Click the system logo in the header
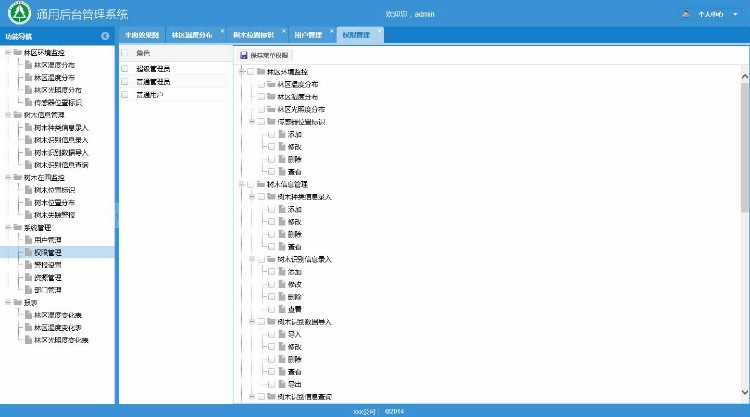This screenshot has width=750, height=417. click(19, 13)
